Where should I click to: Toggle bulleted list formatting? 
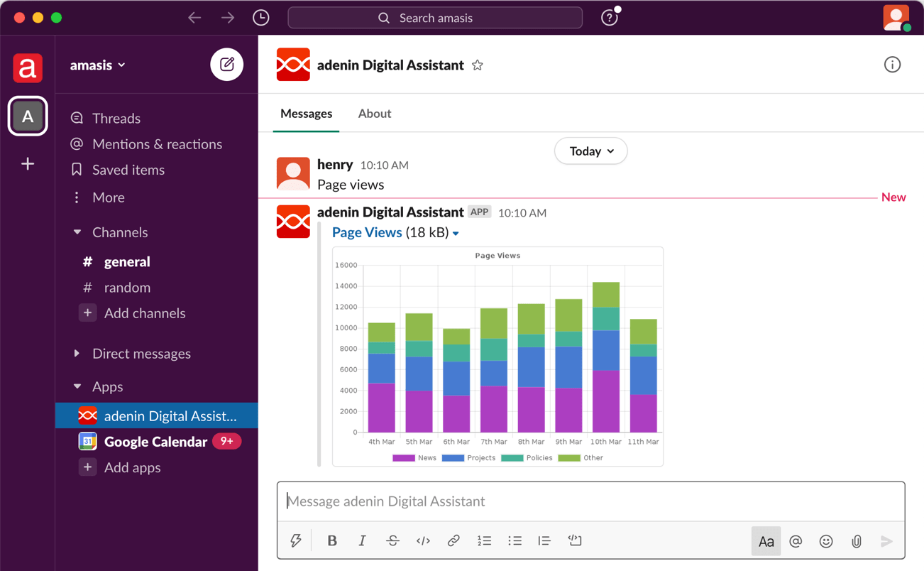click(515, 541)
